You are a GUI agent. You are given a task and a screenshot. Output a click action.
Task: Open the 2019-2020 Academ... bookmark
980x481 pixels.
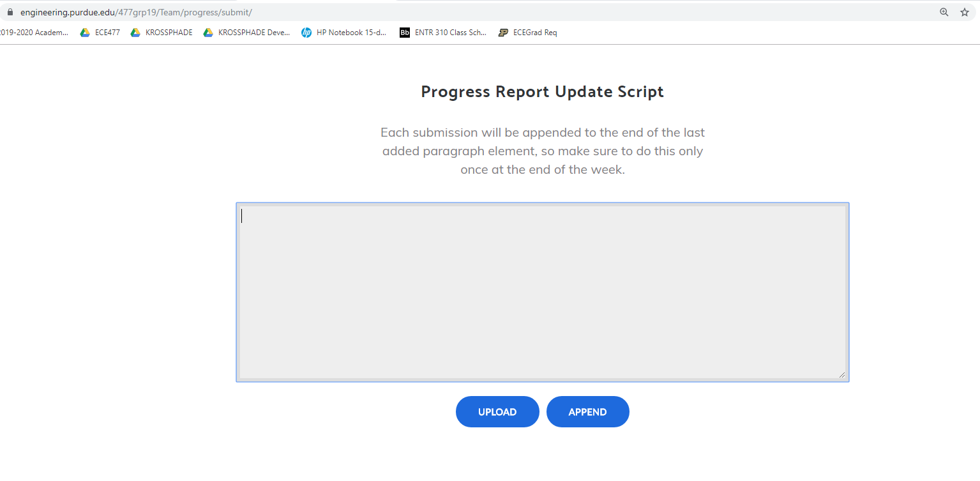coord(34,33)
